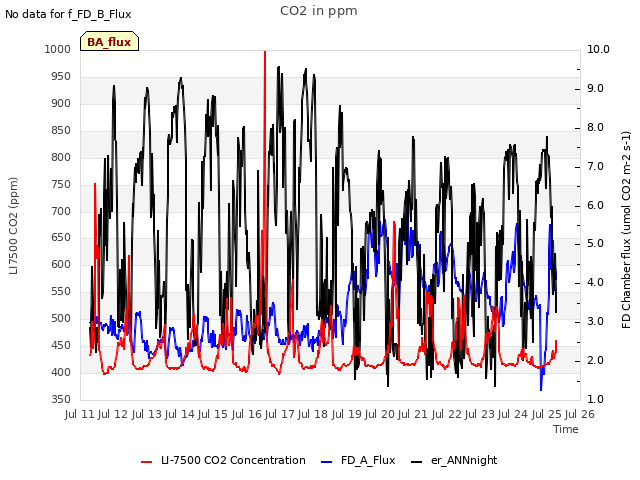Click the 600 tick on left axis
This screenshot has width=640, height=480.
(60, 264)
